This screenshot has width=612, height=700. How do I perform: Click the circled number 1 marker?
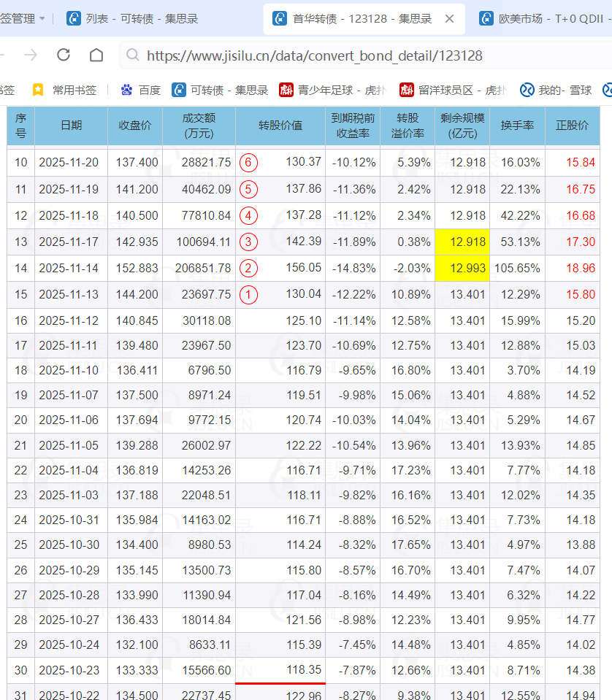click(x=248, y=295)
